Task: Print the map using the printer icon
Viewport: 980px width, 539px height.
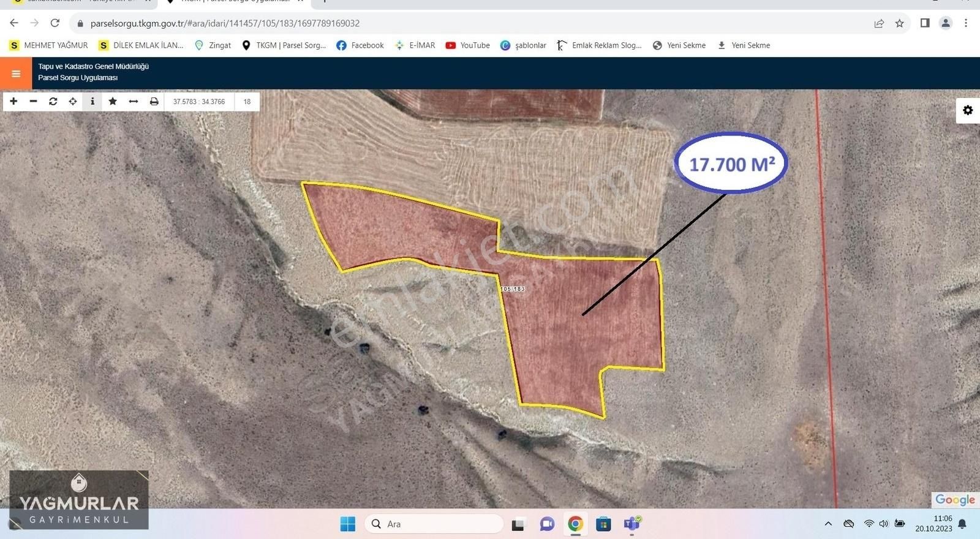Action: [154, 102]
